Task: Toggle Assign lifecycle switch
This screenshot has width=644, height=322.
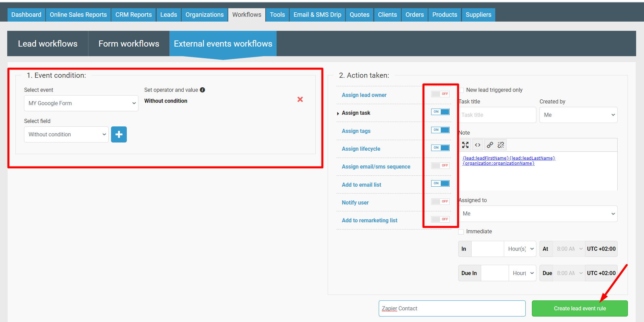Action: pyautogui.click(x=440, y=148)
